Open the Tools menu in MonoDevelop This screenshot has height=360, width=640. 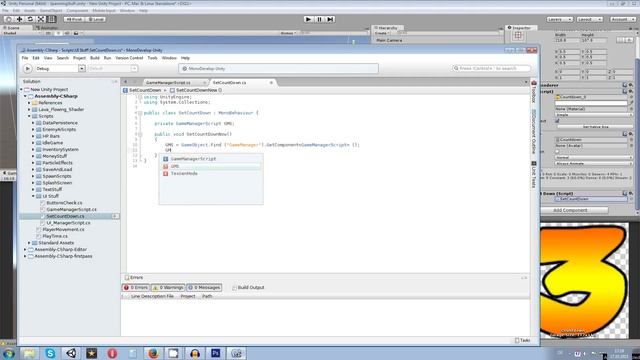click(x=152, y=58)
